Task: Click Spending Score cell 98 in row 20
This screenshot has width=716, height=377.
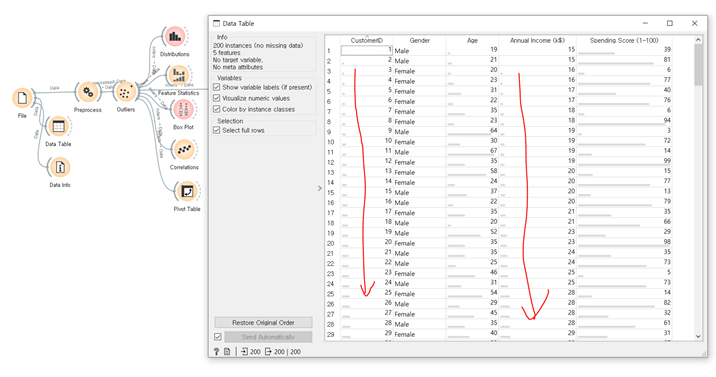Action: point(624,243)
